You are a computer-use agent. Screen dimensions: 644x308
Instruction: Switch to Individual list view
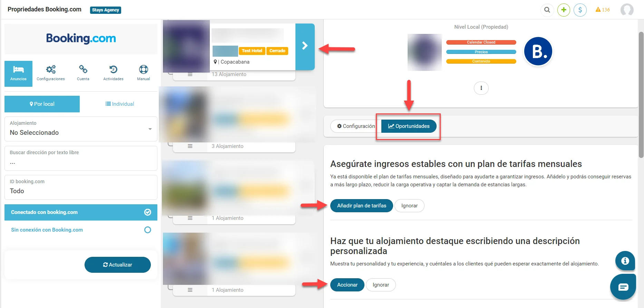(120, 104)
